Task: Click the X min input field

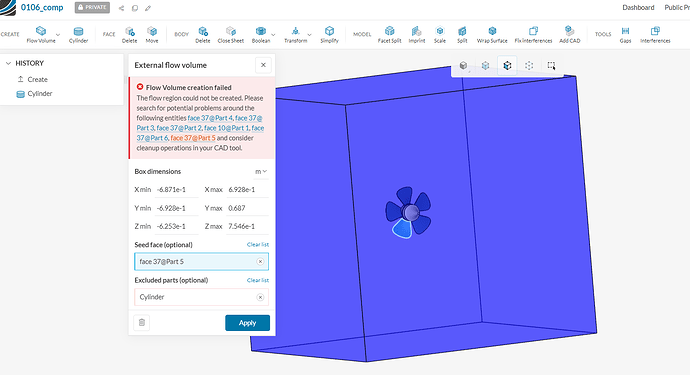Action: (x=177, y=190)
